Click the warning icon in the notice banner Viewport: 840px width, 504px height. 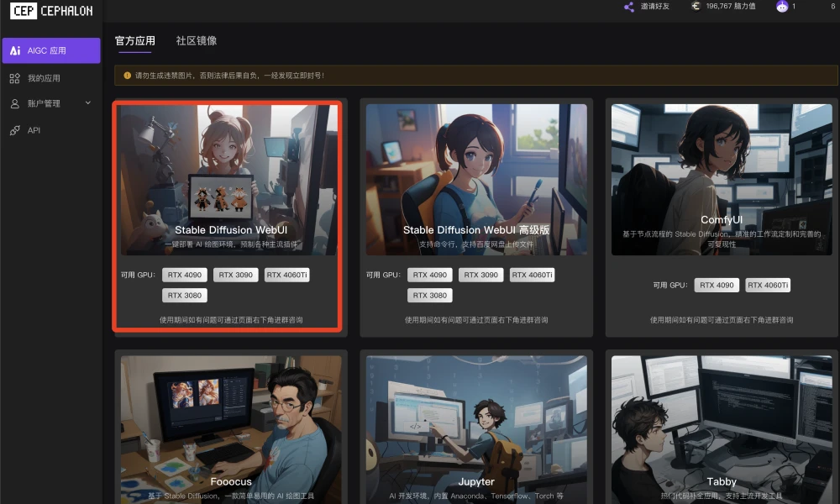(x=128, y=76)
